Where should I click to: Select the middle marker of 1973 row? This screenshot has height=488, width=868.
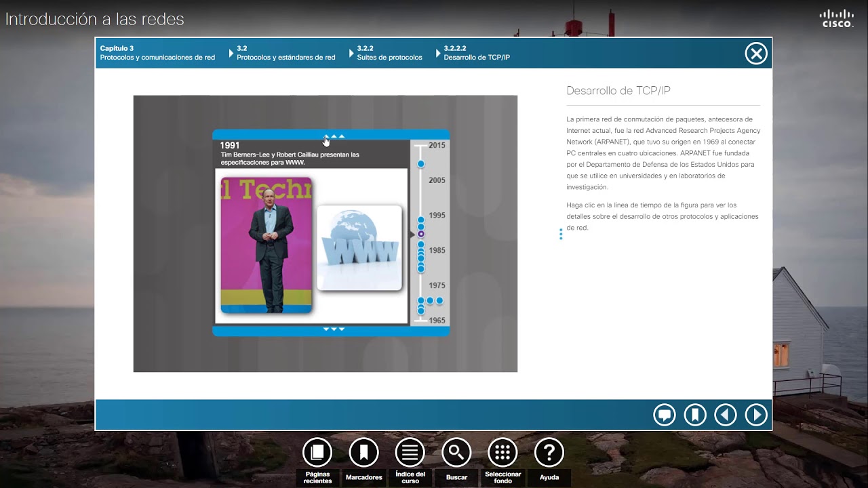point(430,300)
